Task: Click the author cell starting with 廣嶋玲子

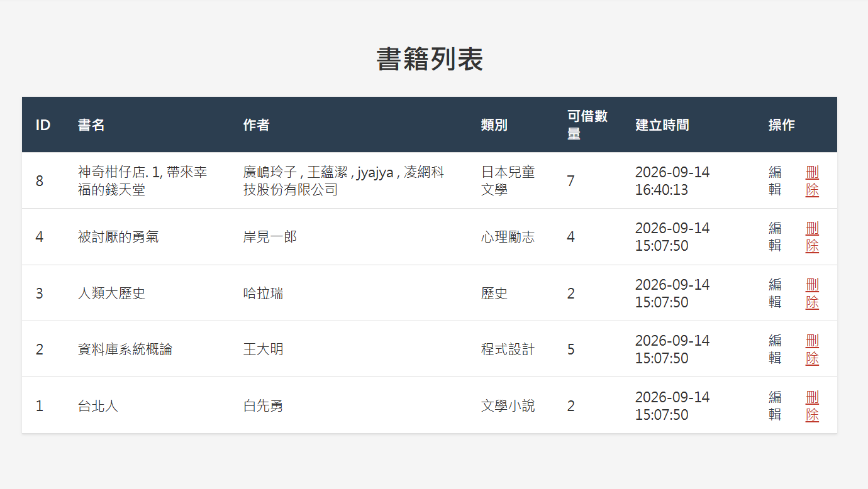Action: point(344,181)
